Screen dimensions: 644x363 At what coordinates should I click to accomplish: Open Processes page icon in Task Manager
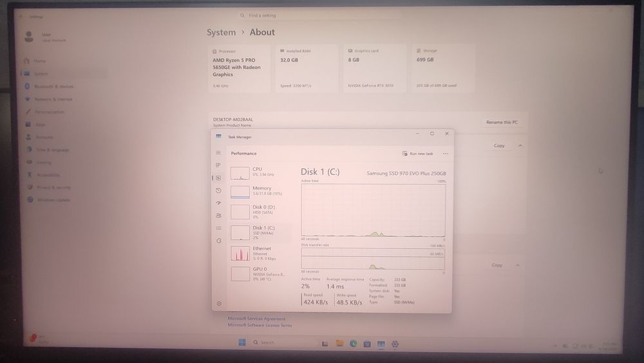tap(218, 165)
